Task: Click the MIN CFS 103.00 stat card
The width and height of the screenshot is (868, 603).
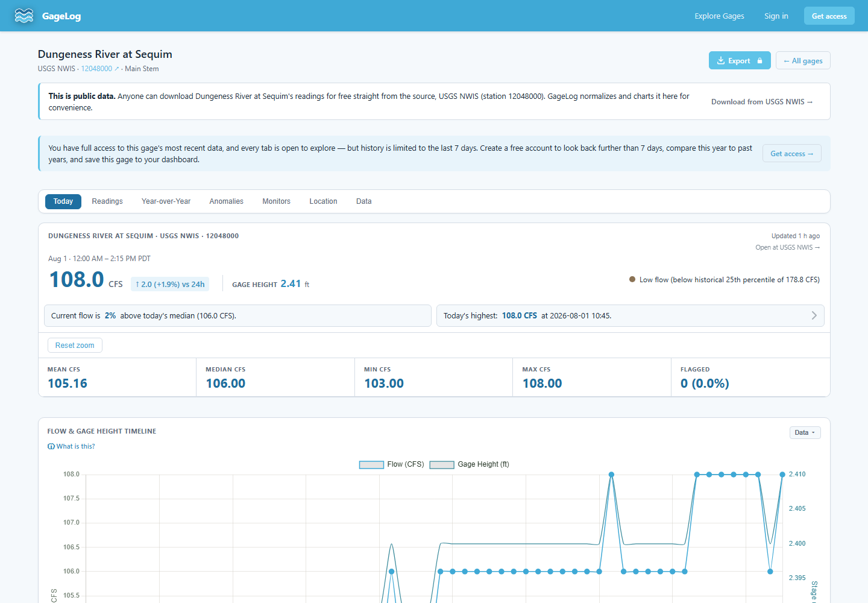Action: click(x=433, y=377)
